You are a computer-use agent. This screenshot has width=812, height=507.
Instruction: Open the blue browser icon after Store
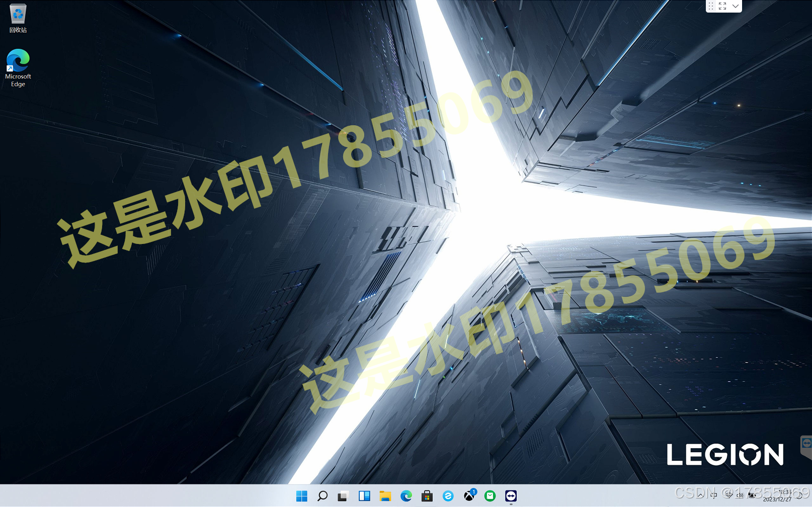click(x=448, y=496)
